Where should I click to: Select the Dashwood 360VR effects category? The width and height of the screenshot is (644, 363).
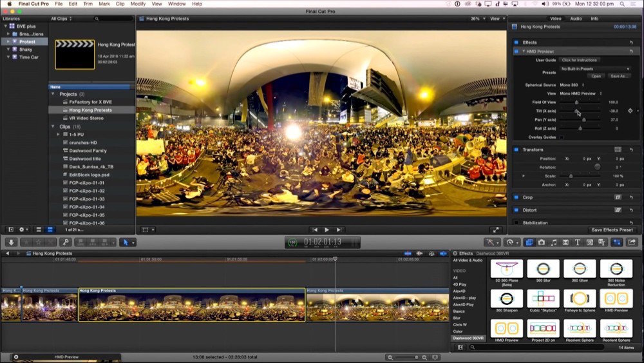(x=468, y=338)
